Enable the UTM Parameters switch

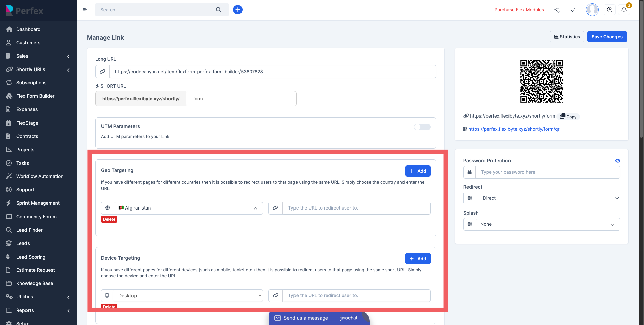(422, 127)
